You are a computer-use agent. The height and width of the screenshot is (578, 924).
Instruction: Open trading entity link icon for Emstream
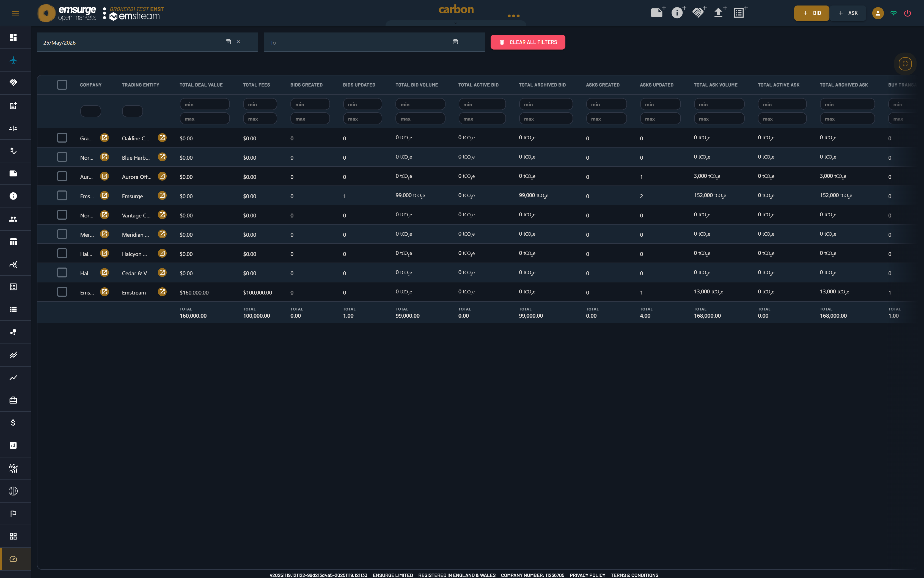tap(162, 292)
